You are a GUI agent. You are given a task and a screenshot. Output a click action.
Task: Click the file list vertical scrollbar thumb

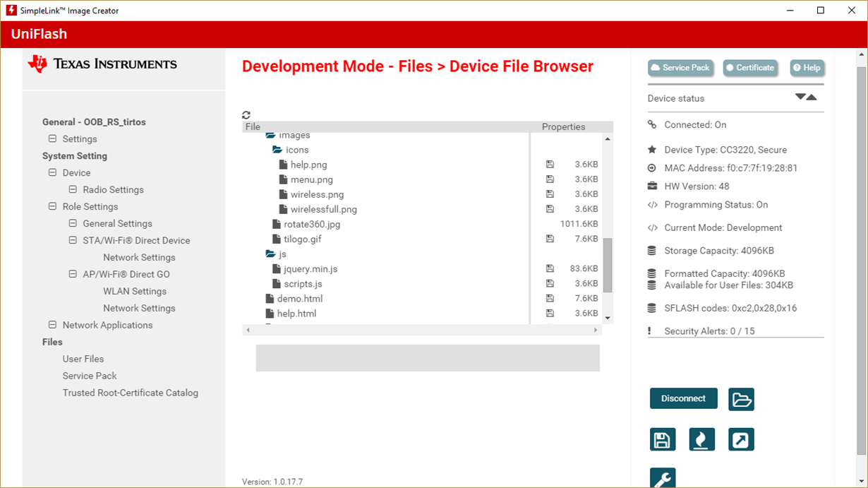[x=608, y=265]
